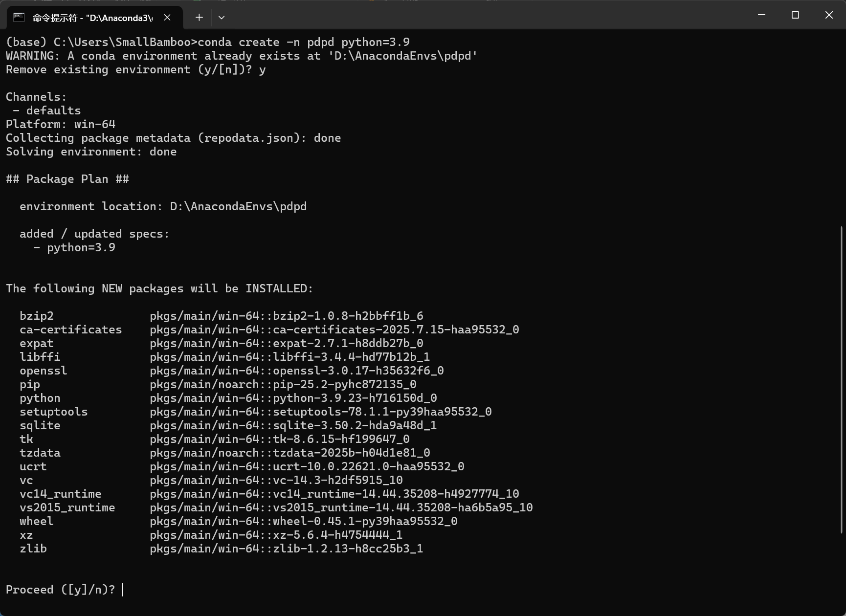Click the cursor after the Proceed ([y]/n)? prompt
Image resolution: width=846 pixels, height=616 pixels.
[122, 590]
